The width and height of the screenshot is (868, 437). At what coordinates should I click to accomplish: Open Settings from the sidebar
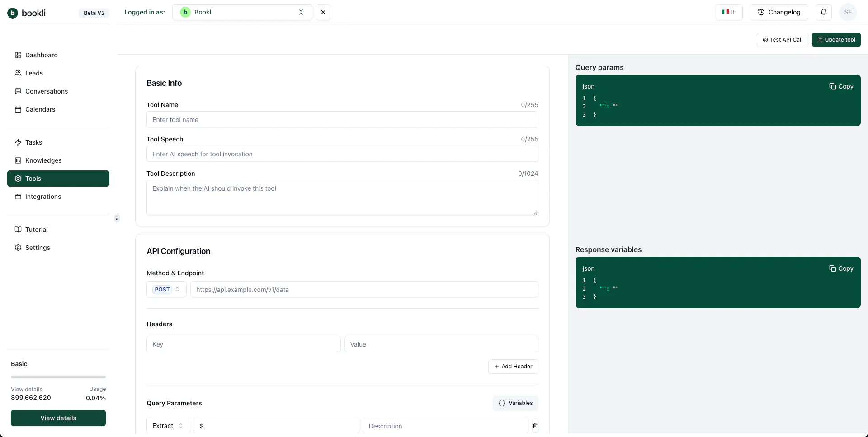point(58,248)
